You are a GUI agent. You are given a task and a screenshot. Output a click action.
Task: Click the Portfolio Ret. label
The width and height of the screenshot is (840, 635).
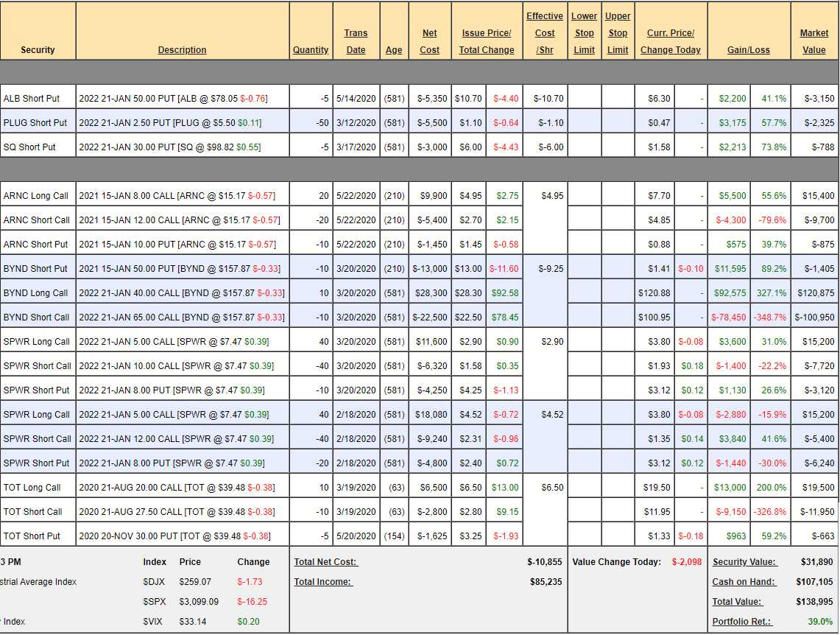point(741,622)
